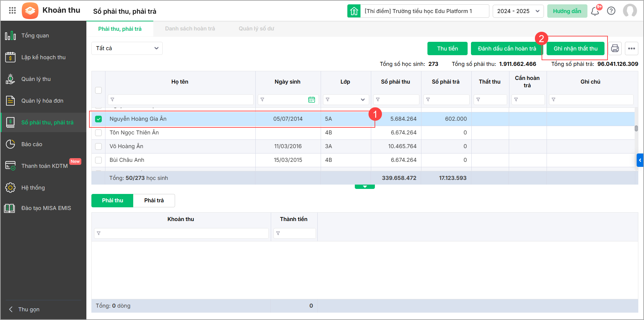This screenshot has height=320, width=644.
Task: Expand the 2024 - 2025 school year dropdown
Action: coord(518,11)
